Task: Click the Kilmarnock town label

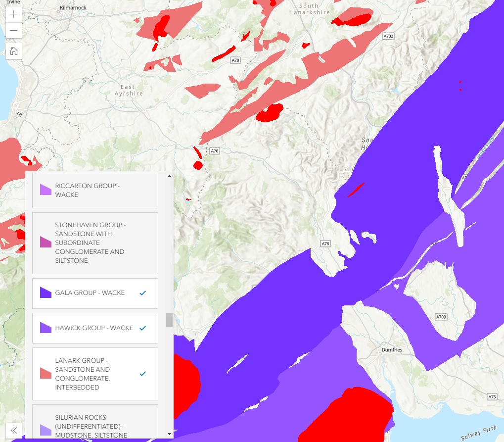Action: pos(73,8)
